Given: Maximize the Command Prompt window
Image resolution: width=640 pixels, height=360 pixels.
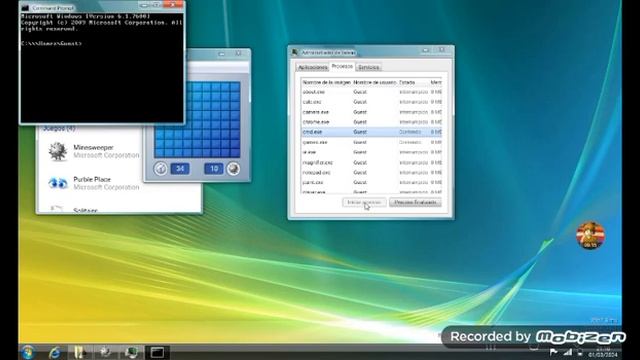Looking at the screenshot, I should point(156,5).
